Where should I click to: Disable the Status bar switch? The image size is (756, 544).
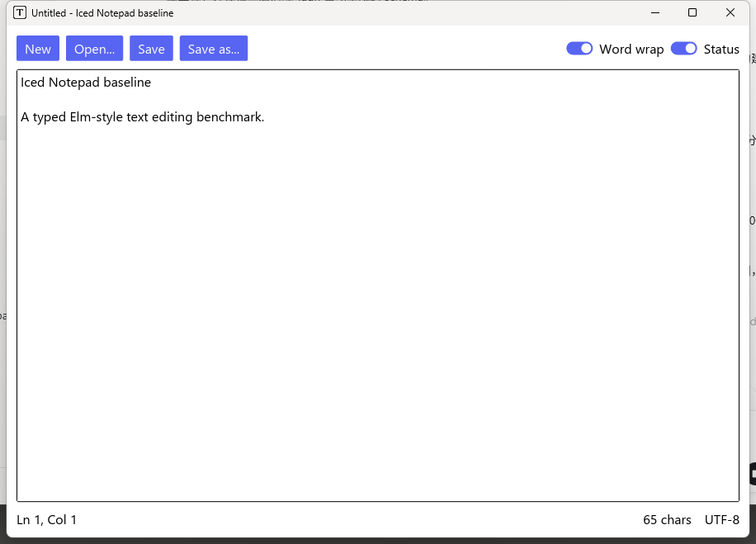pos(683,49)
